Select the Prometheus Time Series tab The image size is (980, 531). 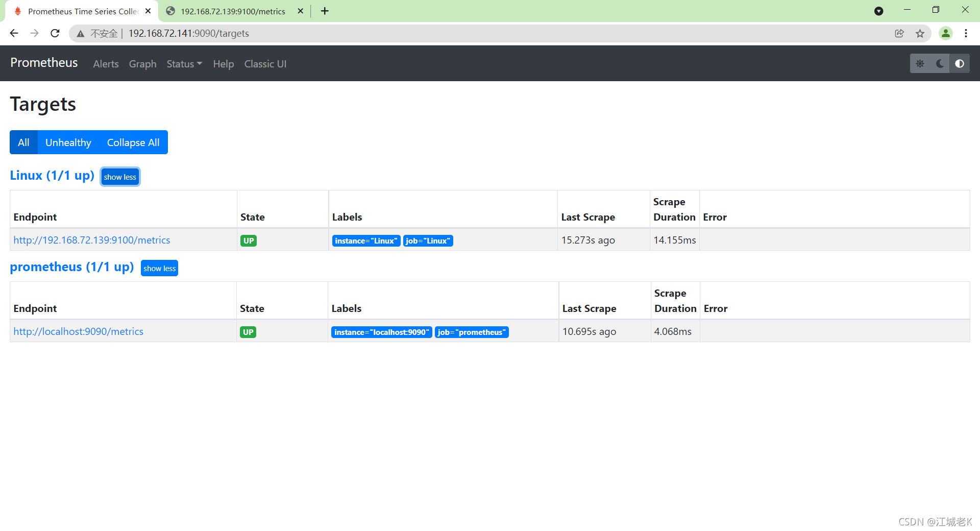(83, 11)
